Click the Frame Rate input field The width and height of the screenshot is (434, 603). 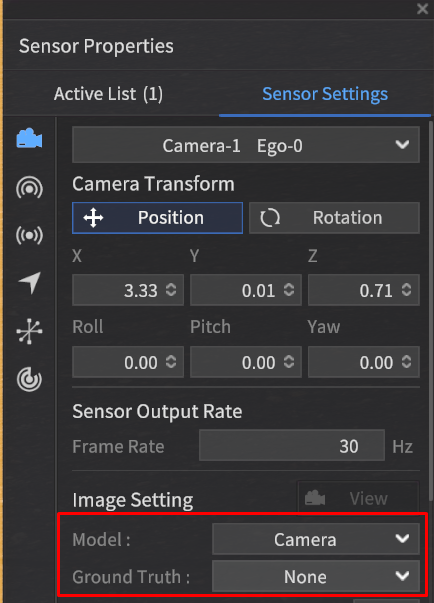click(292, 445)
